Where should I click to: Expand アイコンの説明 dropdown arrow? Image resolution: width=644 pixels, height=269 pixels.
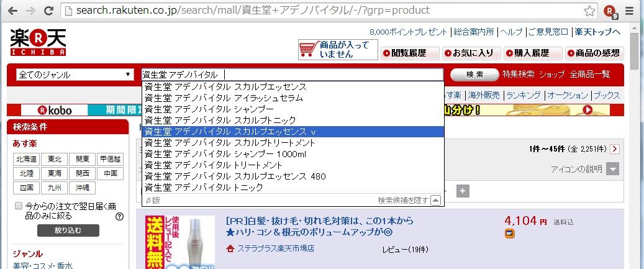click(612, 169)
